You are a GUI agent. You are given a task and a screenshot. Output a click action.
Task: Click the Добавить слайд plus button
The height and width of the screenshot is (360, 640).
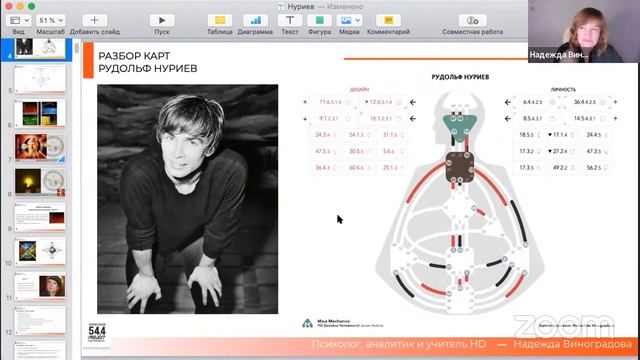(94, 20)
